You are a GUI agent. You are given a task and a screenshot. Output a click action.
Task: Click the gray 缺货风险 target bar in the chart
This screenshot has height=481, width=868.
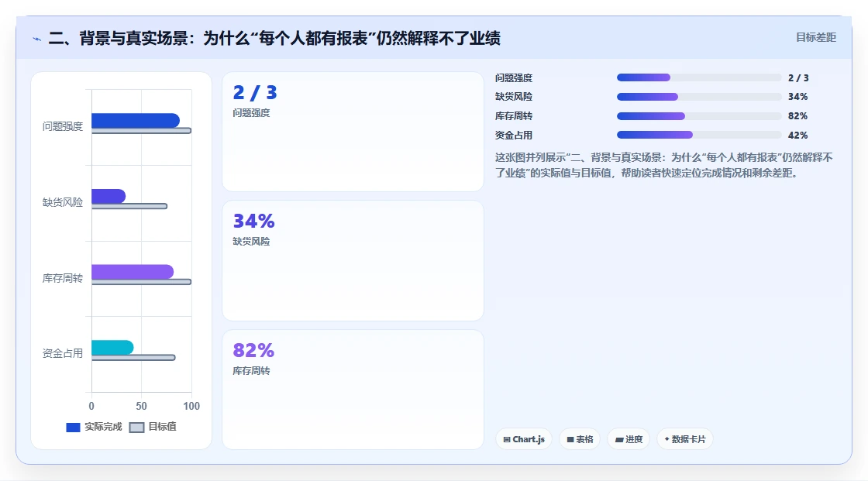pos(129,207)
